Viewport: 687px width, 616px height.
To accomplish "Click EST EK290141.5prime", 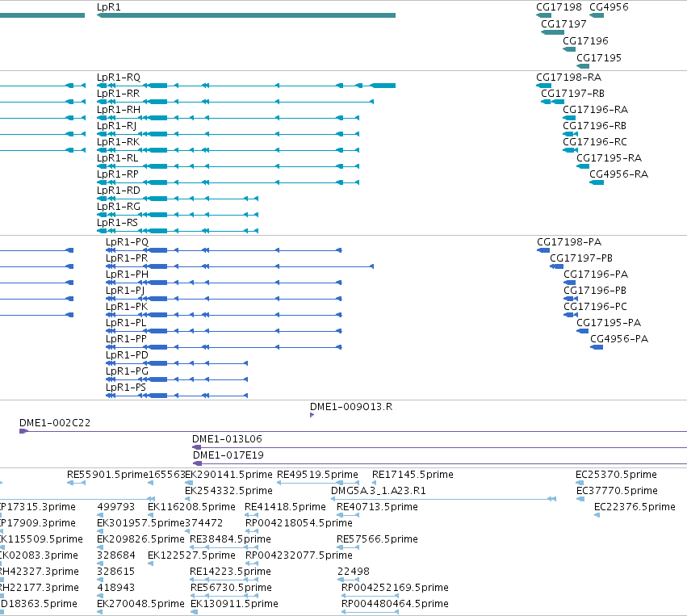I will point(189,483).
